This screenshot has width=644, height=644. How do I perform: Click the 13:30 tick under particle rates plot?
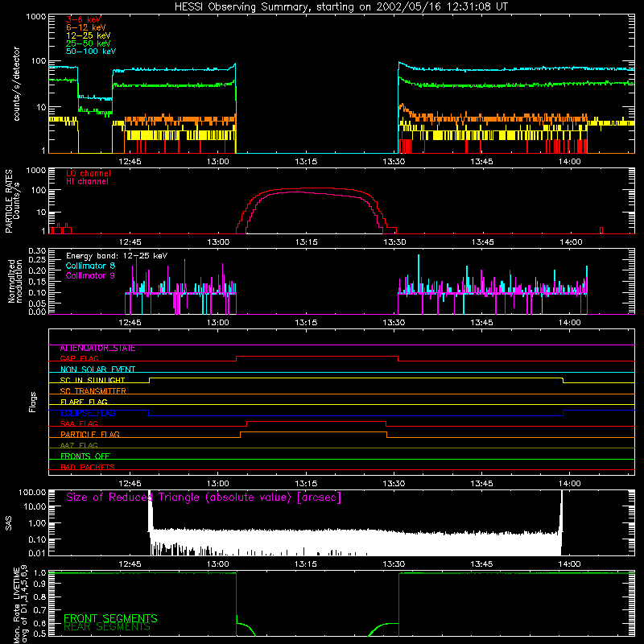pos(394,242)
